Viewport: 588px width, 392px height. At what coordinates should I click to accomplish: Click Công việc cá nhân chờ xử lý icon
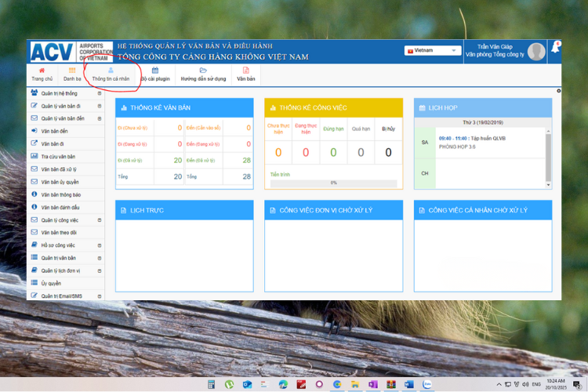[x=422, y=210]
